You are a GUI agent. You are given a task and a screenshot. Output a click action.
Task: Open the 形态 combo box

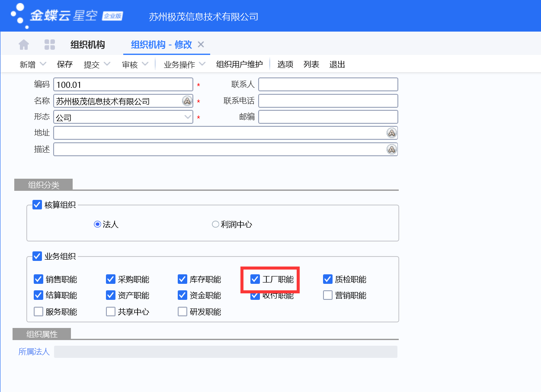(x=123, y=117)
